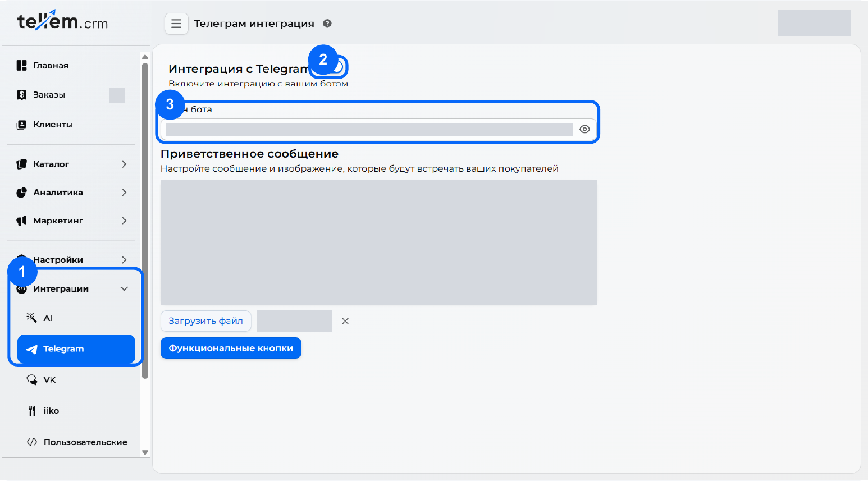This screenshot has width=868, height=481.
Task: Select the VK integration item
Action: click(x=76, y=380)
